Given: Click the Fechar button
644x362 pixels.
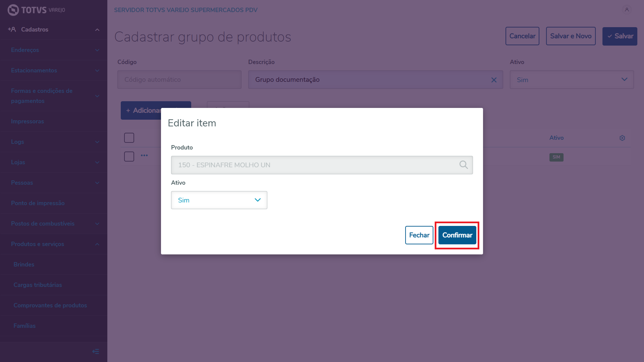Looking at the screenshot, I should (419, 235).
